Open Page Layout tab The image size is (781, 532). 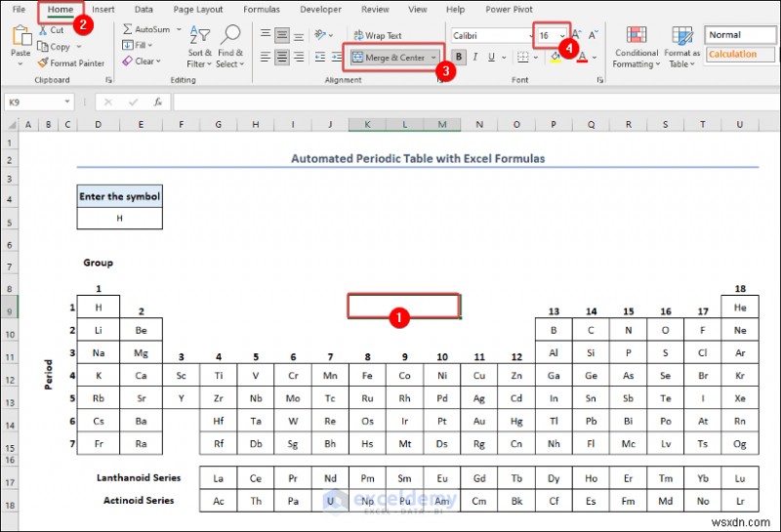pyautogui.click(x=198, y=9)
